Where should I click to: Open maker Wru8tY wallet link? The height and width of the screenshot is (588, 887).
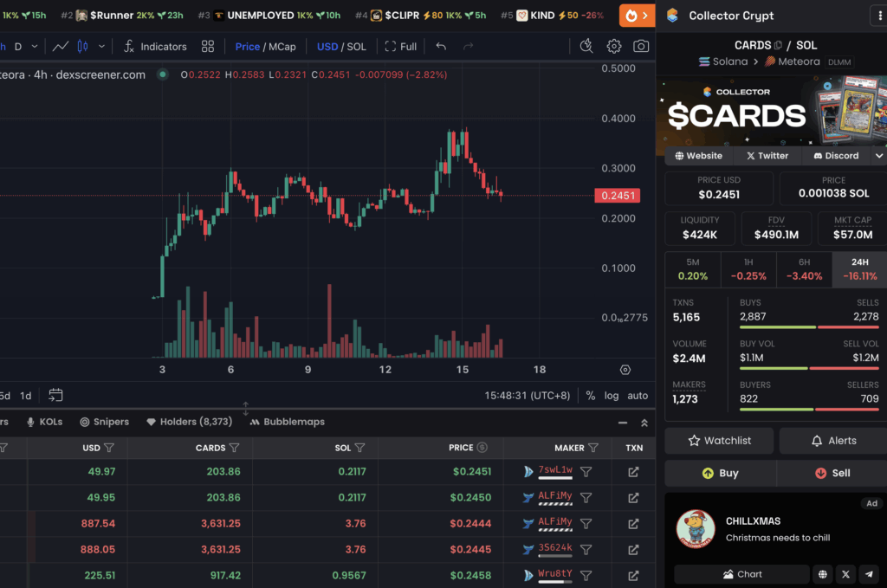tap(555, 574)
